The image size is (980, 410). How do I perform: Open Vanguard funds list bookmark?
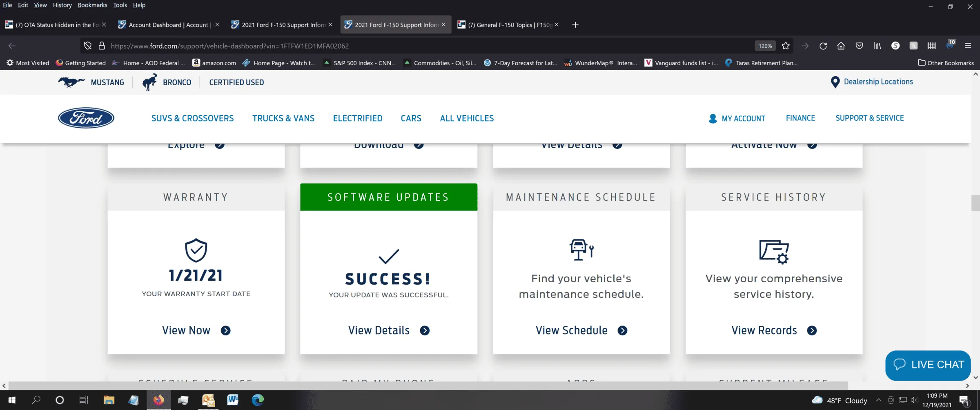point(681,63)
